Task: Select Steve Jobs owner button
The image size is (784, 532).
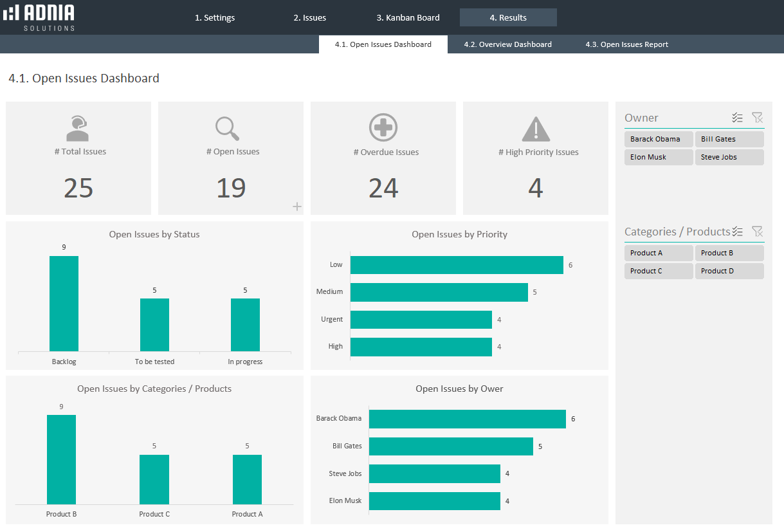Action: [x=729, y=157]
